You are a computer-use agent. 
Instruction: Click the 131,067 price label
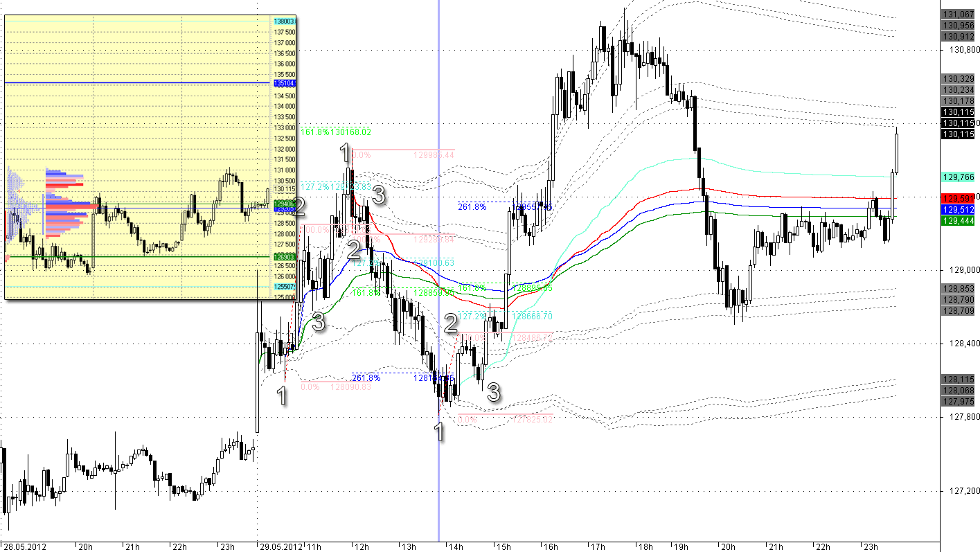tap(959, 15)
